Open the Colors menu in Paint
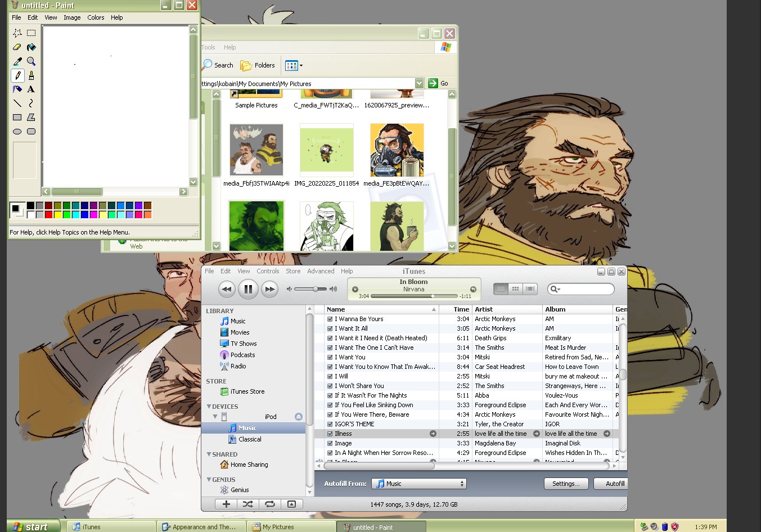 96,17
